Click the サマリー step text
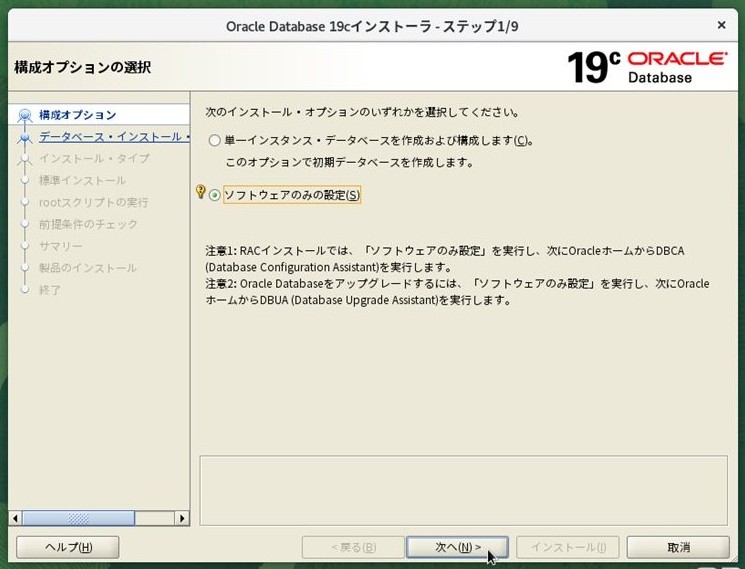The image size is (745, 569). tap(61, 246)
